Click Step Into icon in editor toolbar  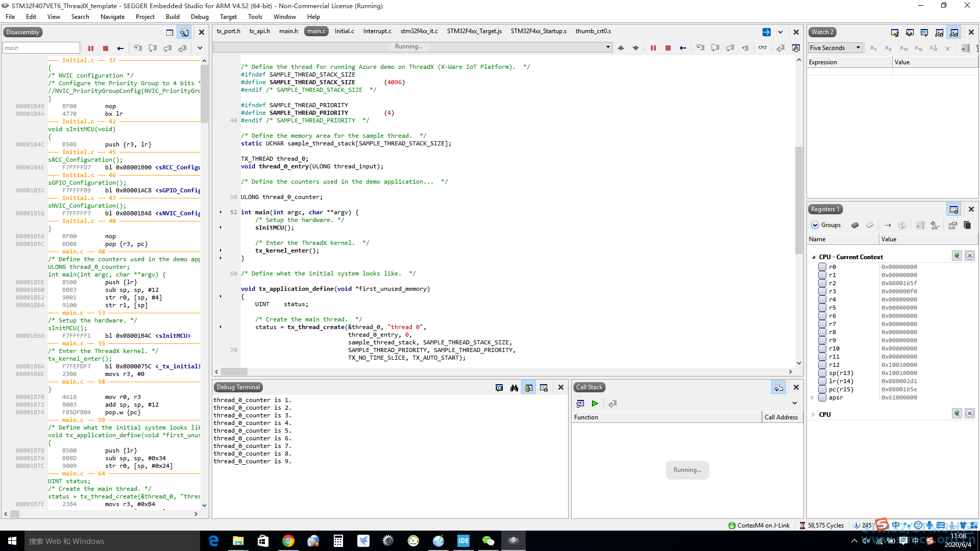point(701,48)
